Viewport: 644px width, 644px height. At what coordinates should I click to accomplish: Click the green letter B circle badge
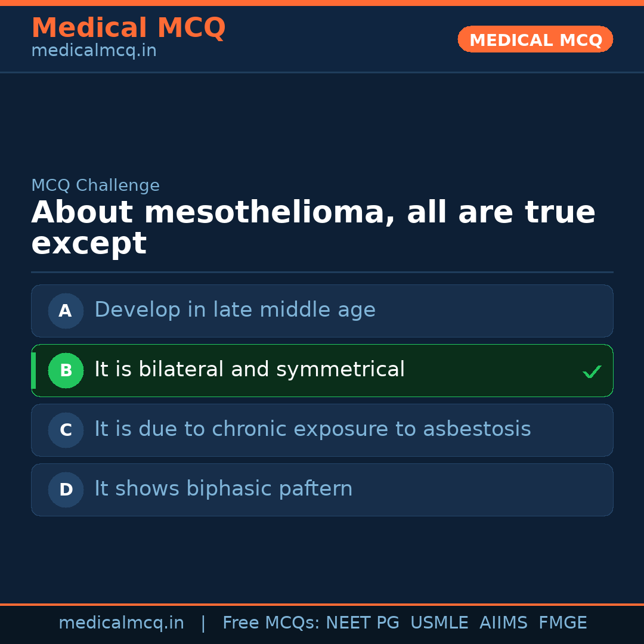[66, 370]
